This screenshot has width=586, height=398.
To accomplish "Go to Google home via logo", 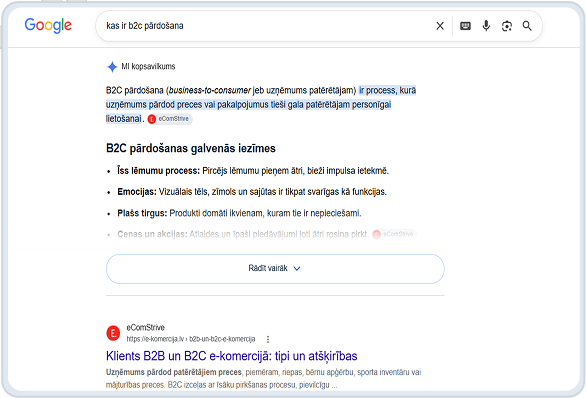I will tap(48, 25).
